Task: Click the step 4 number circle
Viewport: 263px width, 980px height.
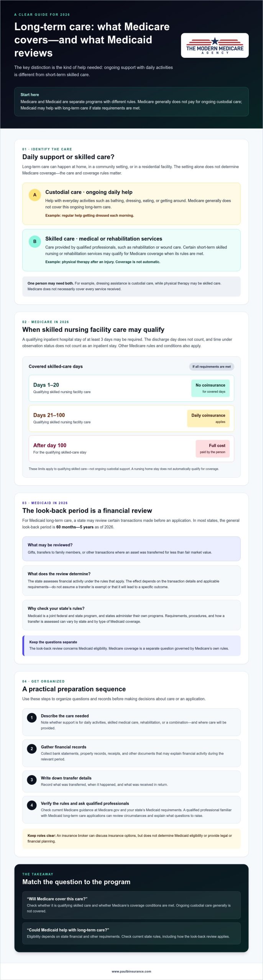Action: [32, 805]
